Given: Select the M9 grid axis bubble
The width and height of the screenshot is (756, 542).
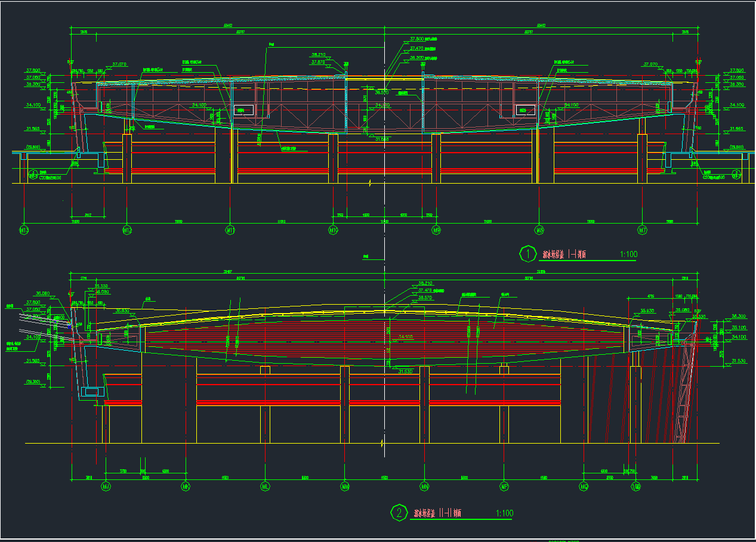Looking at the screenshot, I should pos(436,230).
